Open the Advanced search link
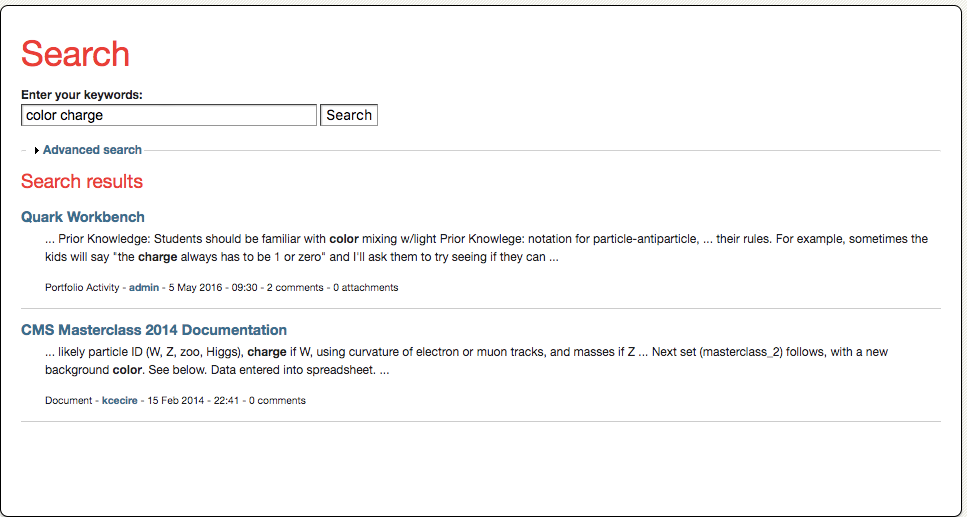Viewport: 967px width, 517px height. tap(93, 150)
